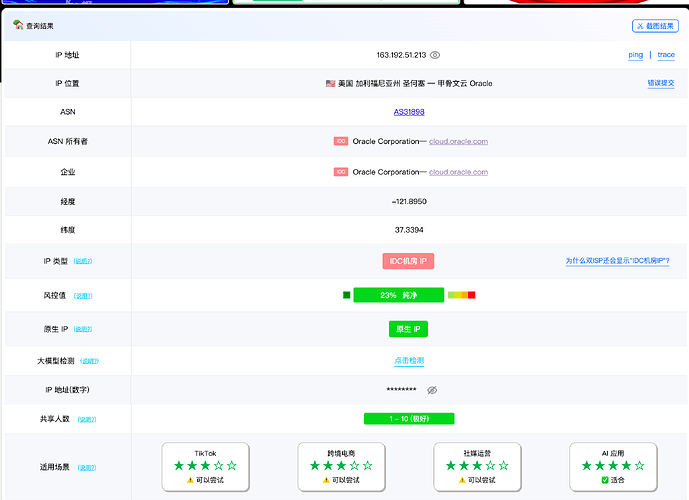This screenshot has width=689, height=500.
Task: Click the longitude value -121.8950
Action: click(409, 201)
